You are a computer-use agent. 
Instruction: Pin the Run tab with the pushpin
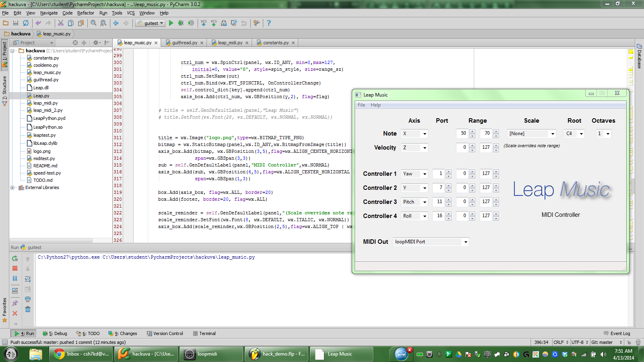[x=15, y=303]
